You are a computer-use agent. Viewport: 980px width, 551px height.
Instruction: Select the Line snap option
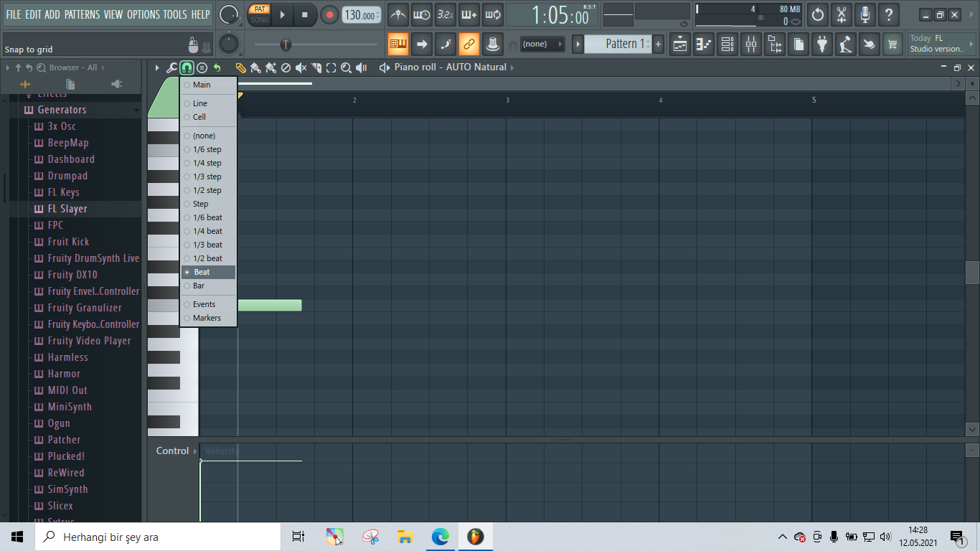[x=208, y=103]
